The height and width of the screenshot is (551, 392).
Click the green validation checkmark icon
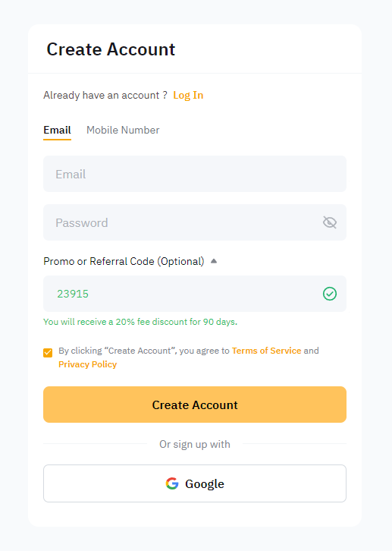coord(330,294)
